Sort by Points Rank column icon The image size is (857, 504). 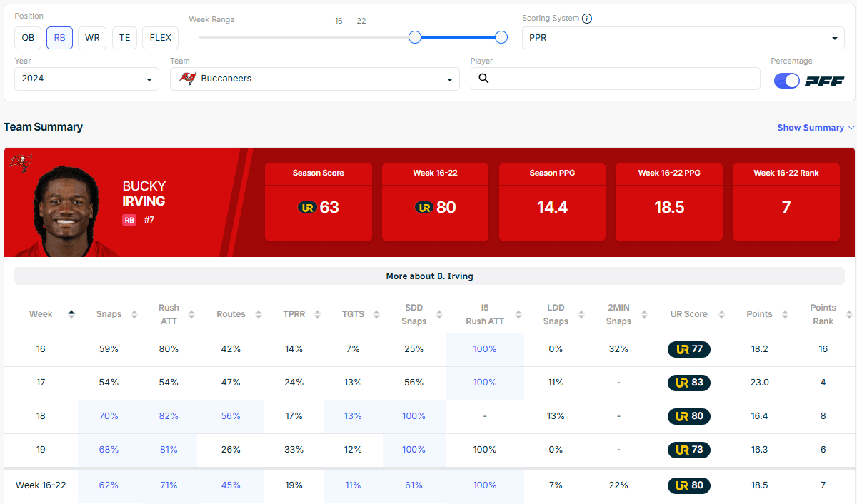pos(848,314)
